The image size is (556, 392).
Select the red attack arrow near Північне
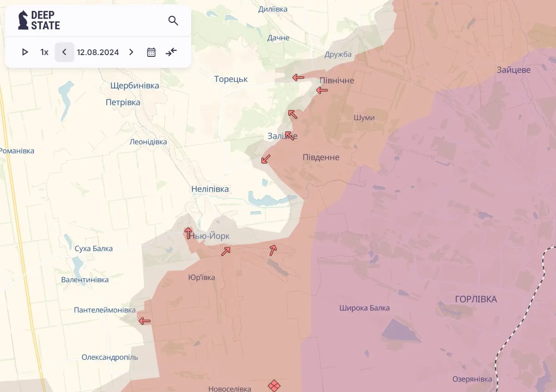298,78
